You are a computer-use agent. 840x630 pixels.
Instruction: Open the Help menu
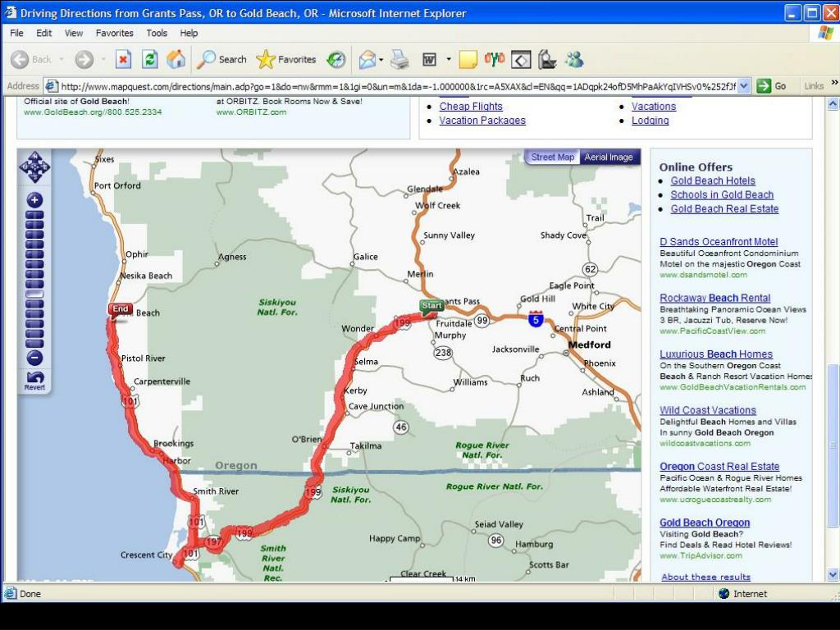click(x=189, y=33)
